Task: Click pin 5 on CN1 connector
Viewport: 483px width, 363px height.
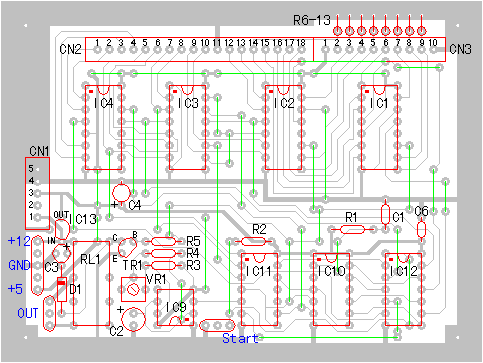Action: pos(37,169)
